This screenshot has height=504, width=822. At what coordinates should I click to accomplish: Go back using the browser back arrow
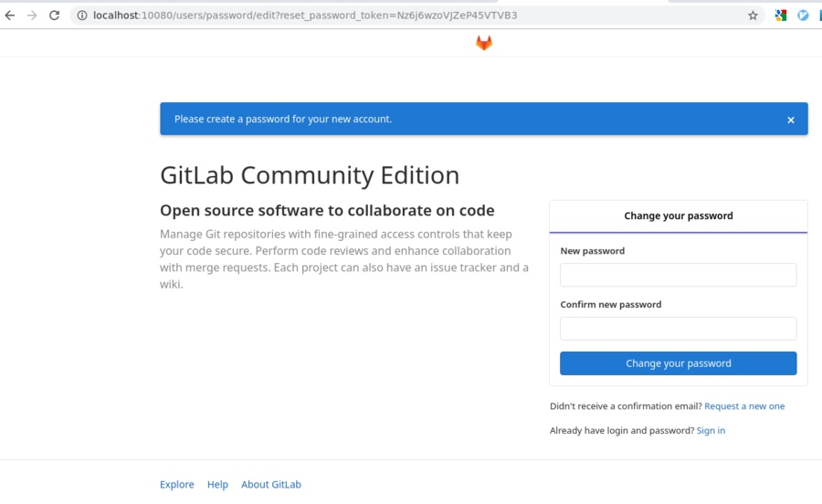(10, 16)
